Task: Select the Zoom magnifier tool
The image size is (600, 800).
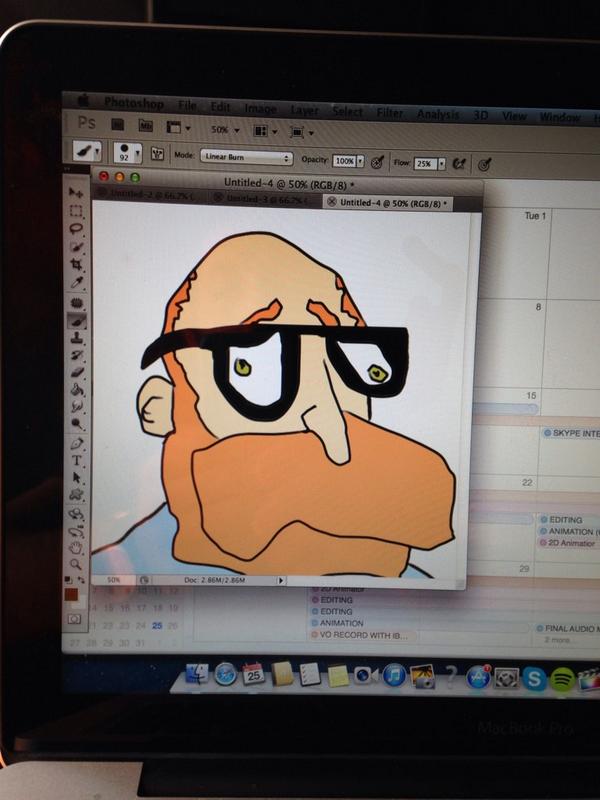Action: tap(76, 564)
